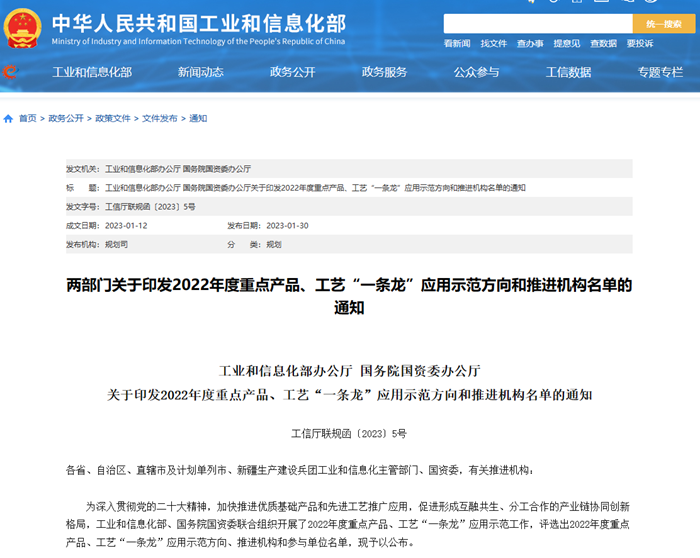
Task: Select the 专题专栏 navigation item
Action: [661, 72]
